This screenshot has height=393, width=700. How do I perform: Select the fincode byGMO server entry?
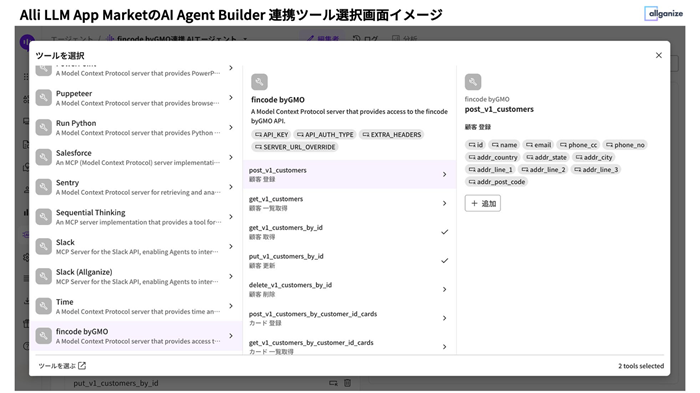[136, 336]
